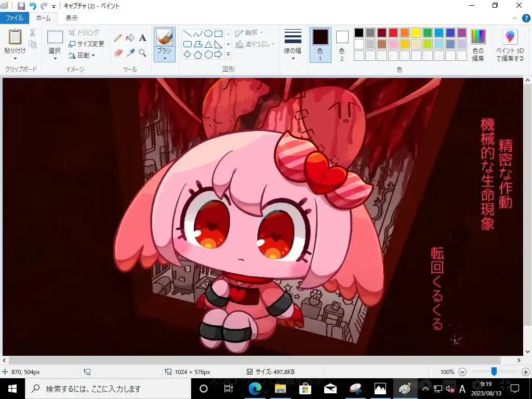Collapse the ribbon with the chevron
The width and height of the screenshot is (532, 399).
click(x=515, y=18)
